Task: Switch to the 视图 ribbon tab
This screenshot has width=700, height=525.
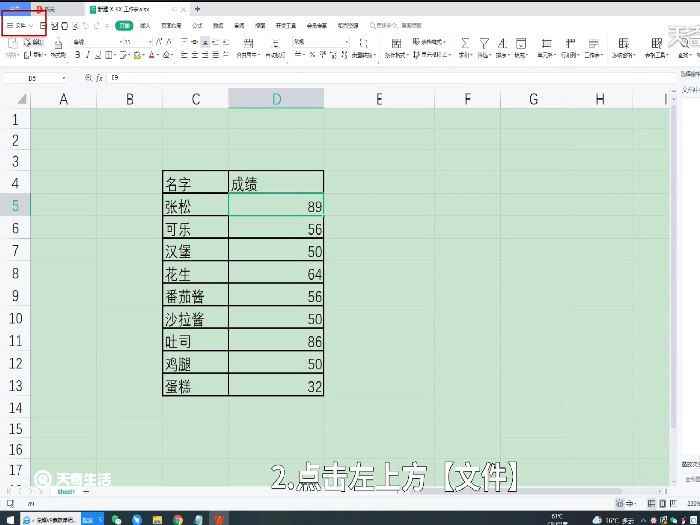Action: (260, 26)
